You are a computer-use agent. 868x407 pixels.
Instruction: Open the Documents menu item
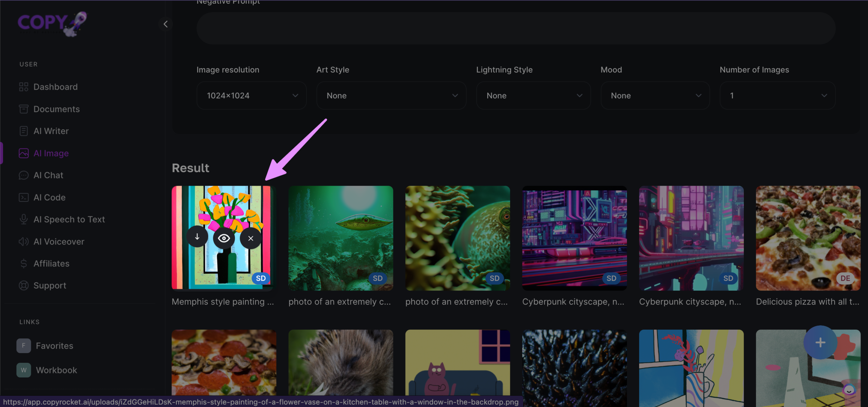click(x=56, y=109)
